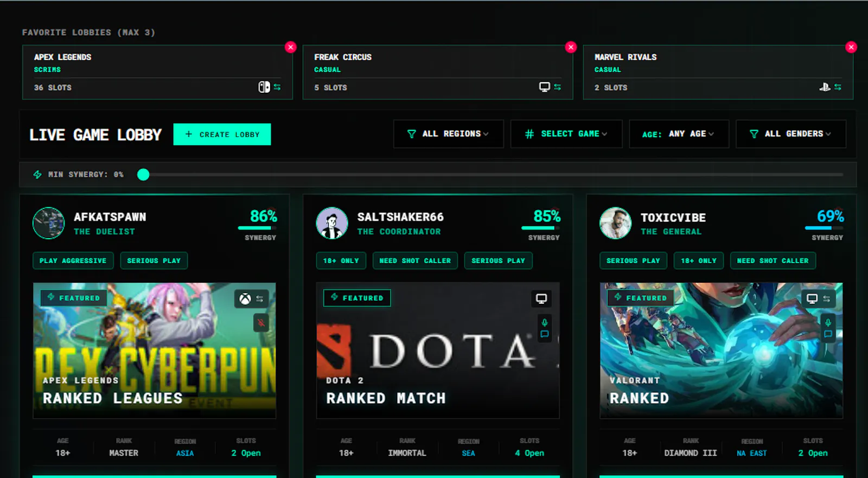The height and width of the screenshot is (478, 868).
Task: Click the ASIA region on AFKATSPAWN card
Action: pyautogui.click(x=185, y=453)
